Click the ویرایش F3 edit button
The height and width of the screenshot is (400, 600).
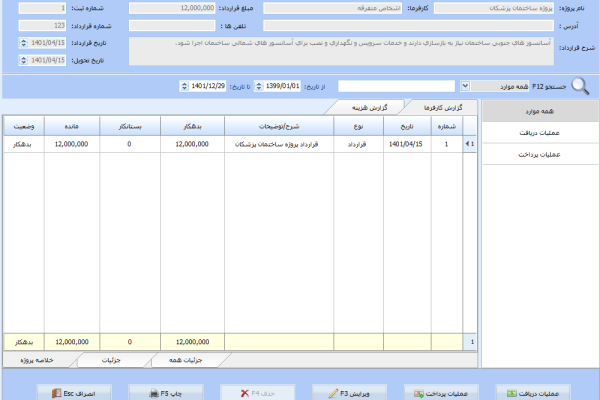[349, 393]
